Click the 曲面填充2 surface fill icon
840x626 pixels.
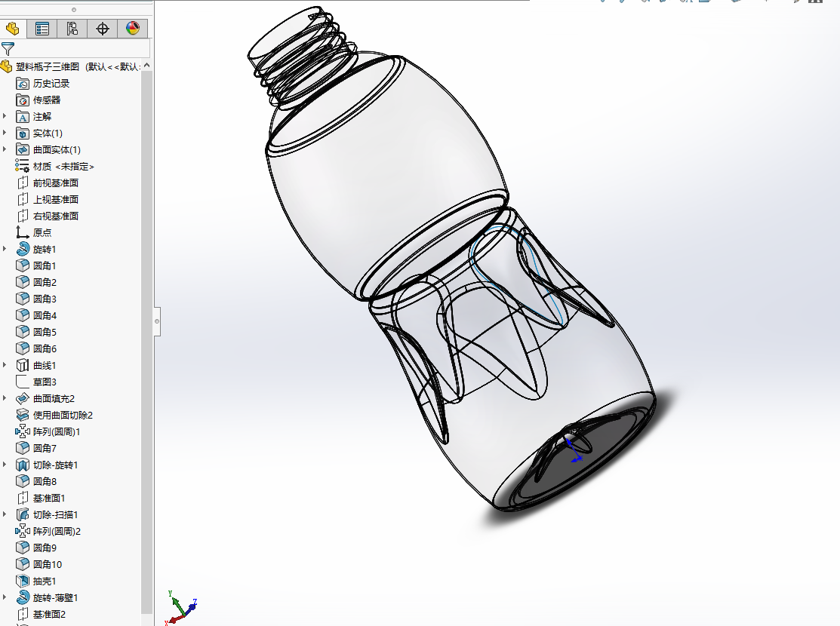coord(23,398)
